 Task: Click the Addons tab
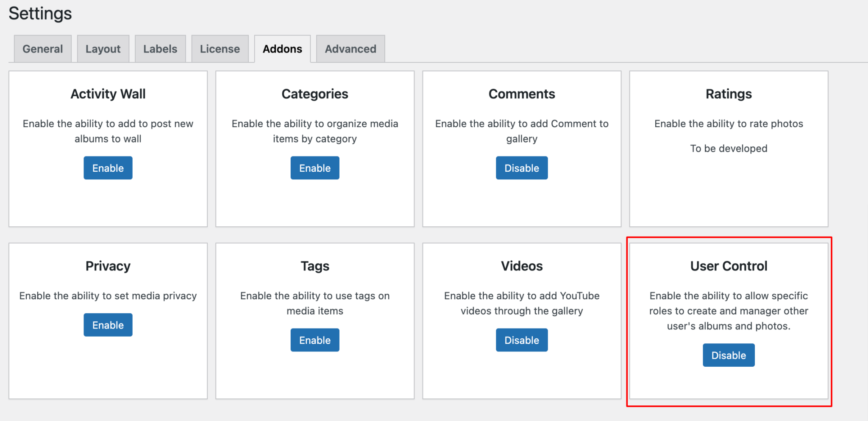pyautogui.click(x=282, y=48)
